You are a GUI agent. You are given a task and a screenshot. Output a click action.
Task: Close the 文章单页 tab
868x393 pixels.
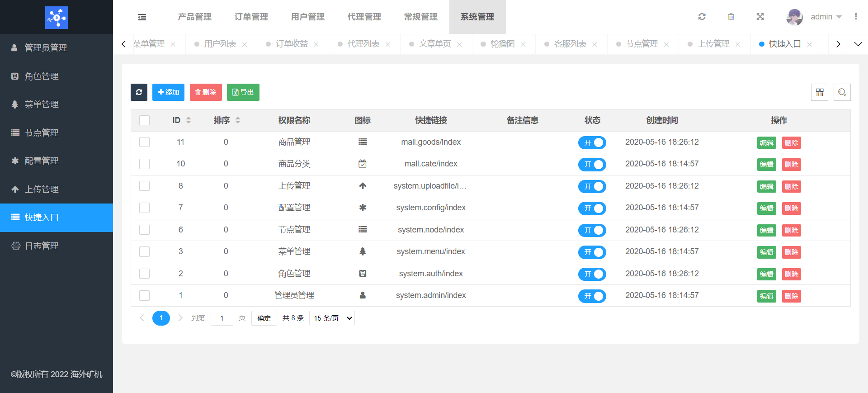[x=459, y=44]
